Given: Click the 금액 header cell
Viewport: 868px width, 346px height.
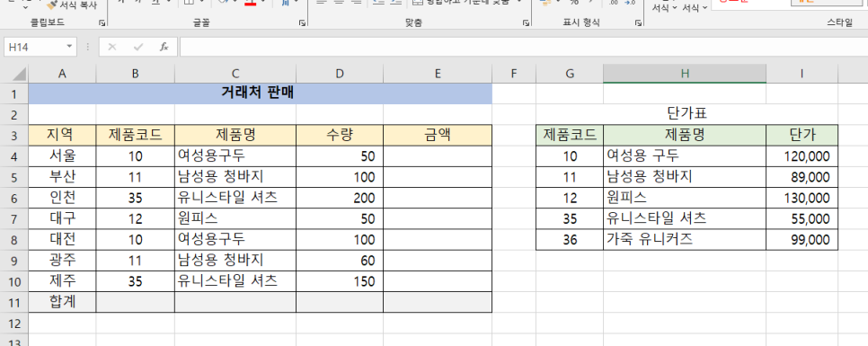Looking at the screenshot, I should 438,136.
